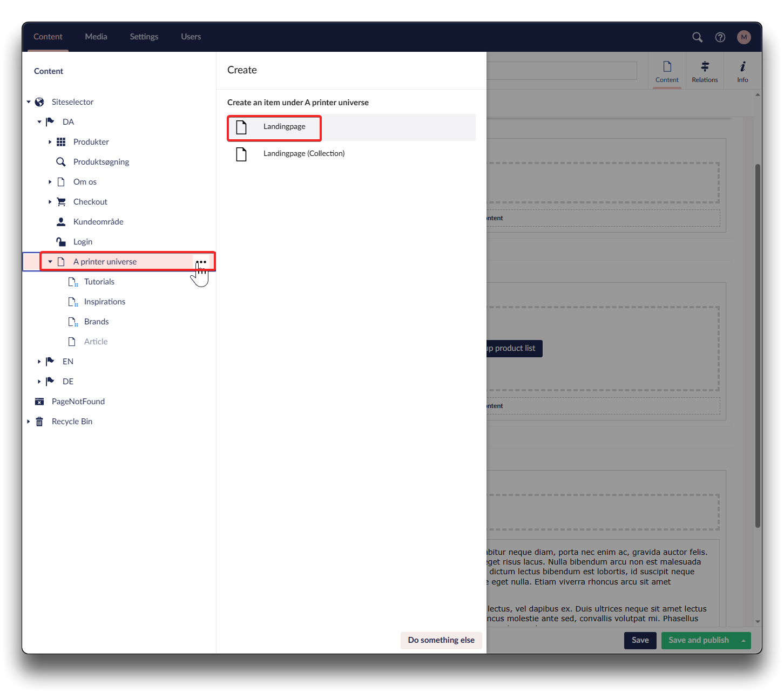This screenshot has height=693, width=784.
Task: Select the Tutorials tree item
Action: pyautogui.click(x=99, y=282)
